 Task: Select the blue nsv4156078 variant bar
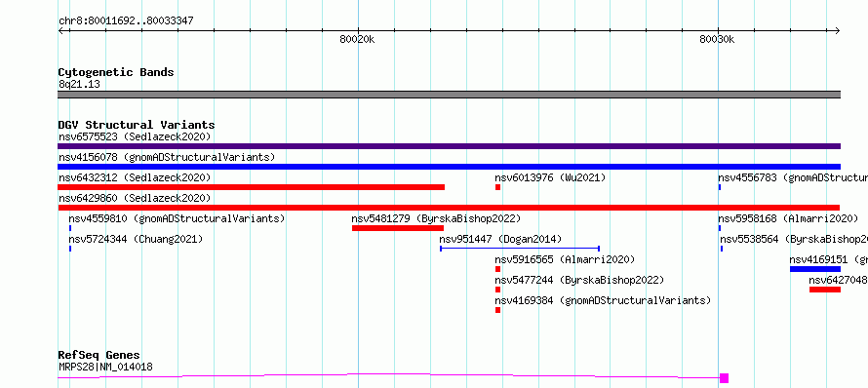click(x=449, y=167)
